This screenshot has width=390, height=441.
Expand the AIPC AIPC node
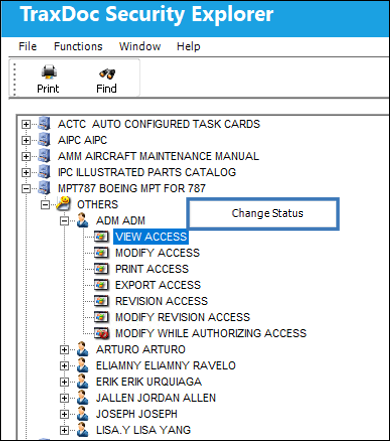click(x=26, y=140)
